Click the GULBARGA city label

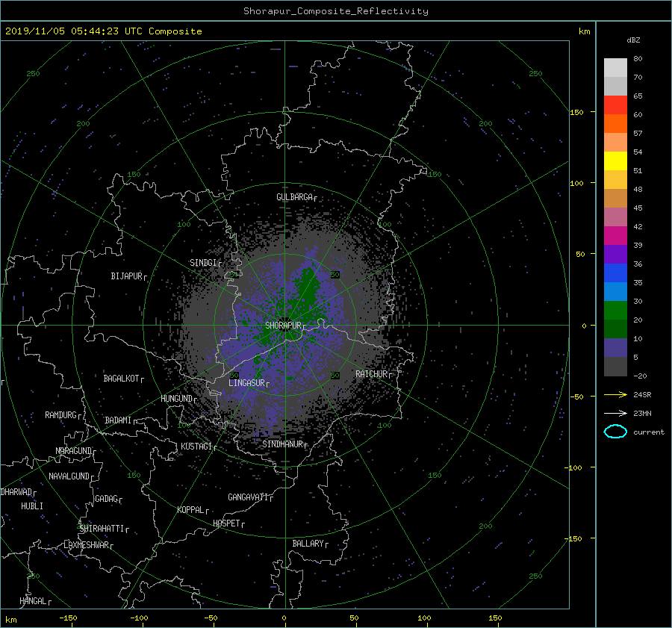click(x=294, y=197)
